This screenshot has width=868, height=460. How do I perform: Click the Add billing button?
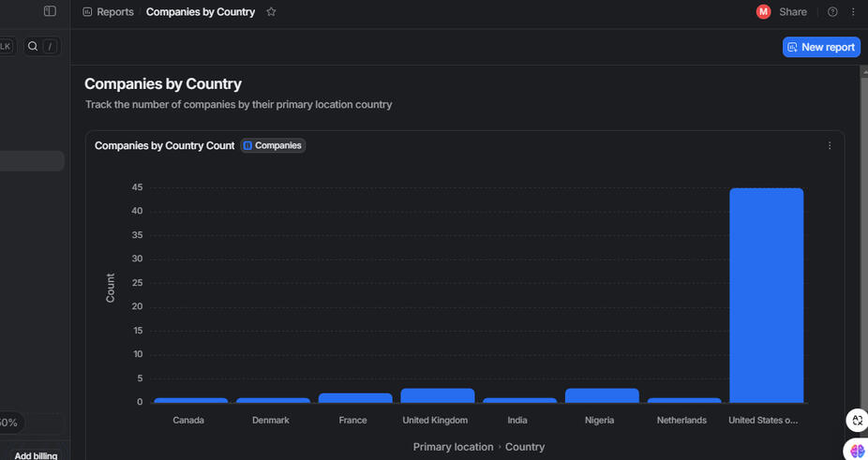coord(36,455)
